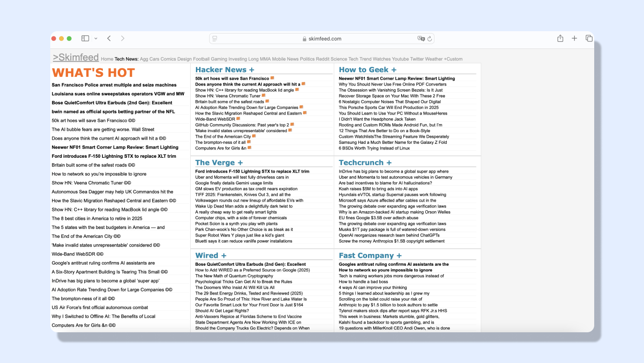Open orange comment icon beside 'Does anyone think the current AI'
This screenshot has height=363, width=644.
click(303, 84)
